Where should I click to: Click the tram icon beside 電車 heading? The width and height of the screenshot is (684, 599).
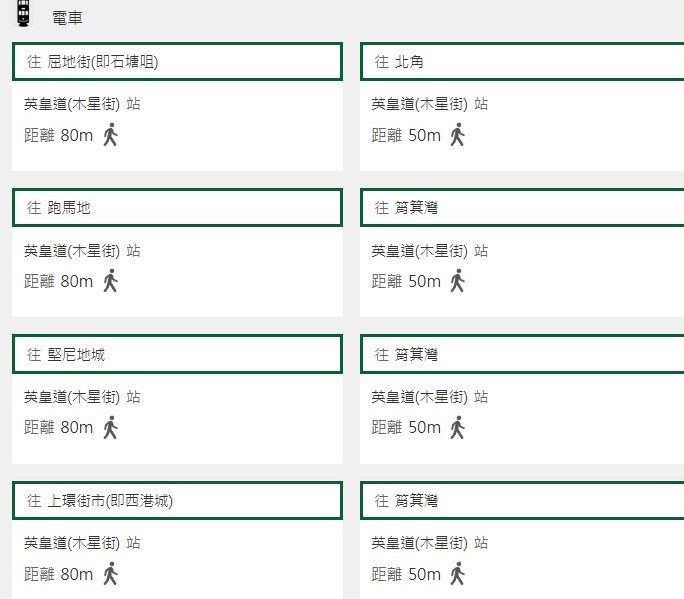coord(24,13)
